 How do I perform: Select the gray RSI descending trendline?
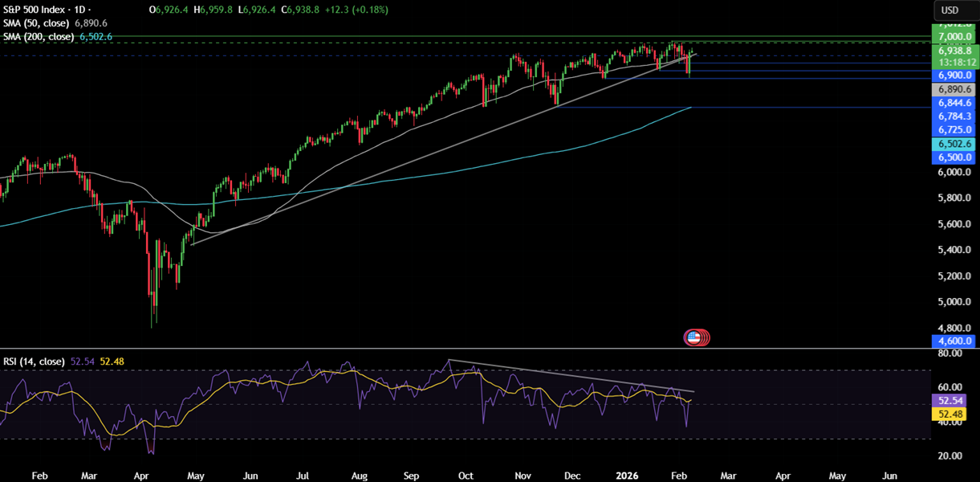(x=570, y=375)
